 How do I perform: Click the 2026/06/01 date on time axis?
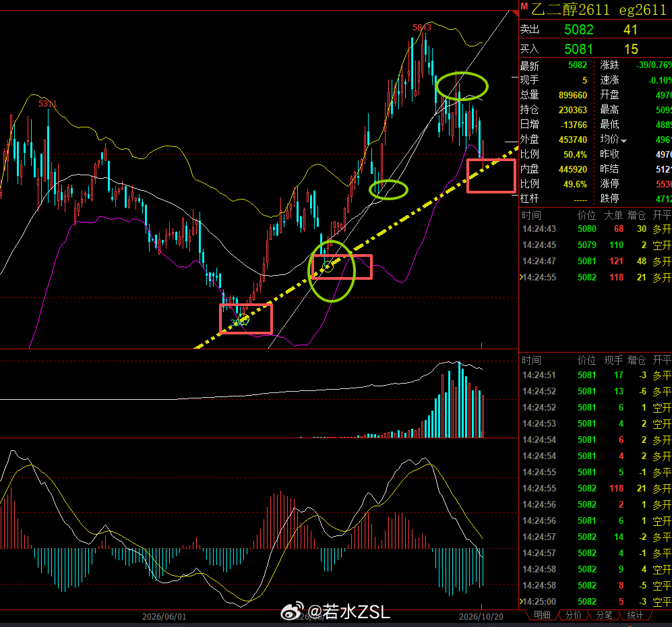[164, 617]
